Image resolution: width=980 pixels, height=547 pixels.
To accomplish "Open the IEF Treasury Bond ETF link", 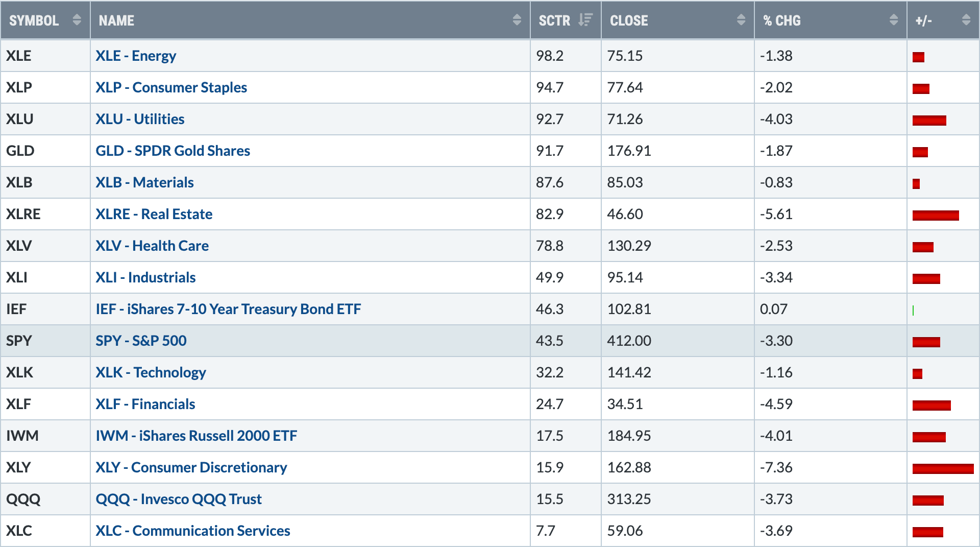I will coord(228,309).
